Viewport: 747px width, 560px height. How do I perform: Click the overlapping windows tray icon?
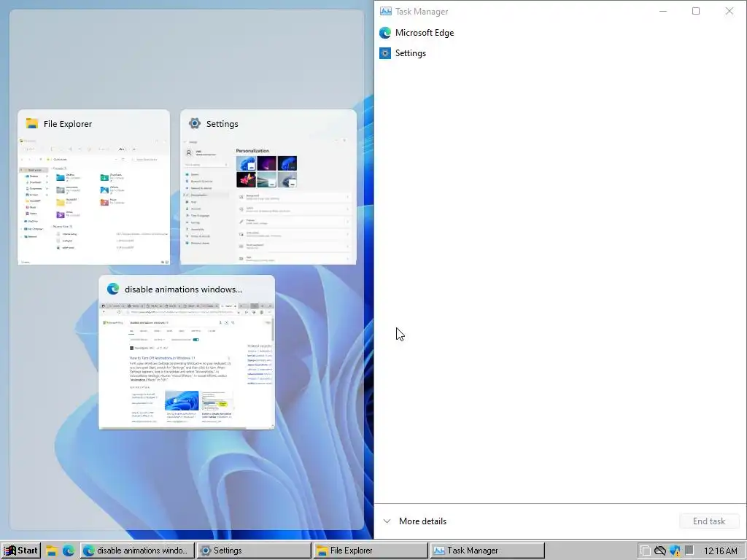coord(646,551)
